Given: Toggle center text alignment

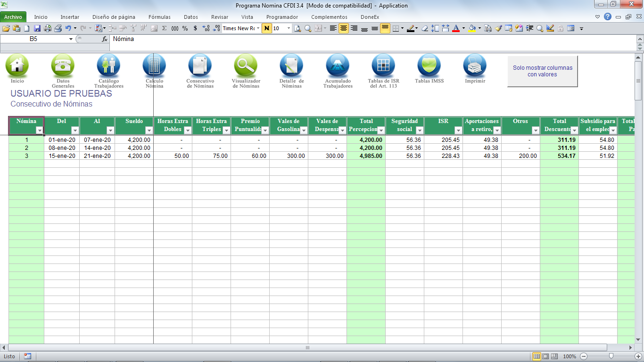Looking at the screenshot, I should pyautogui.click(x=344, y=28).
